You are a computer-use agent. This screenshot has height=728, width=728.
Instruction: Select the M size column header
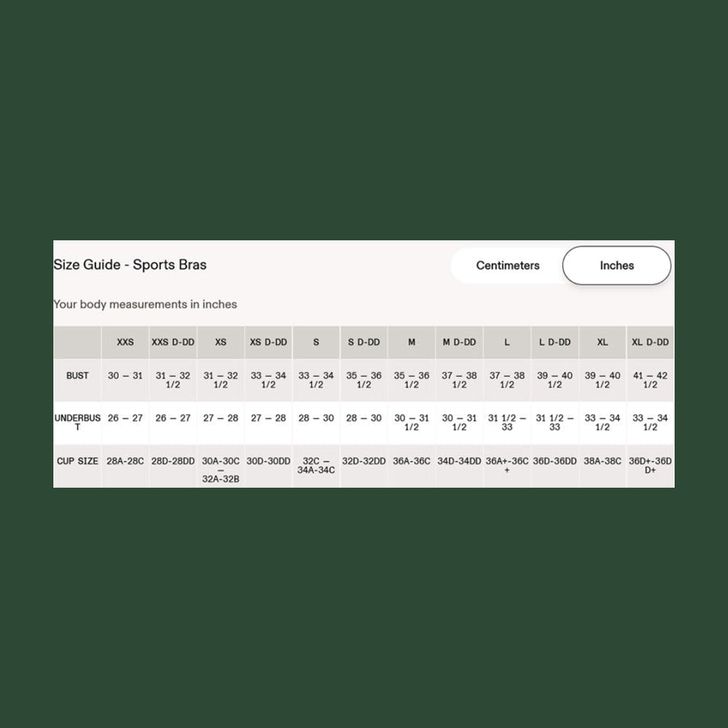(412, 342)
